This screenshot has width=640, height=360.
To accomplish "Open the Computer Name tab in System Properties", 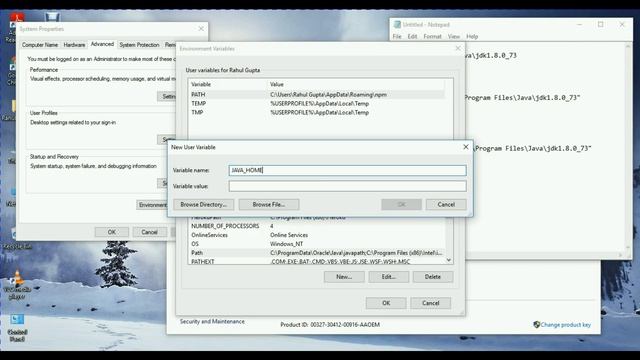I will 40,45.
